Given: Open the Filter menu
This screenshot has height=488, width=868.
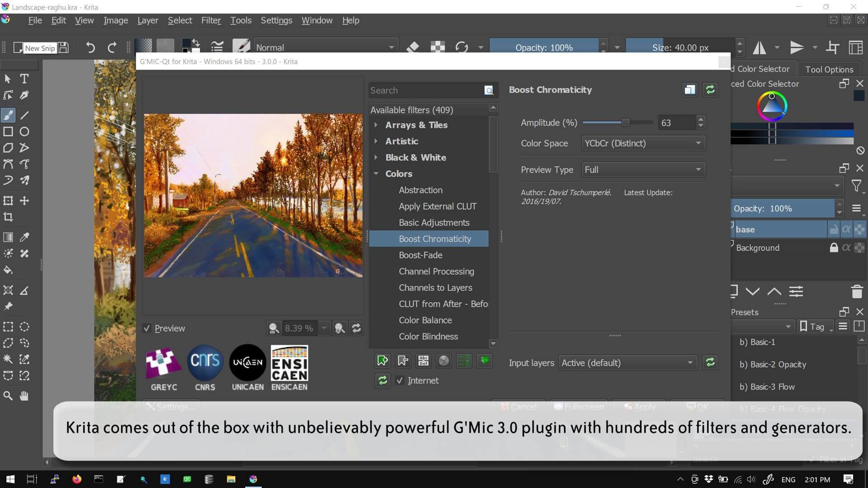Looking at the screenshot, I should [x=211, y=20].
